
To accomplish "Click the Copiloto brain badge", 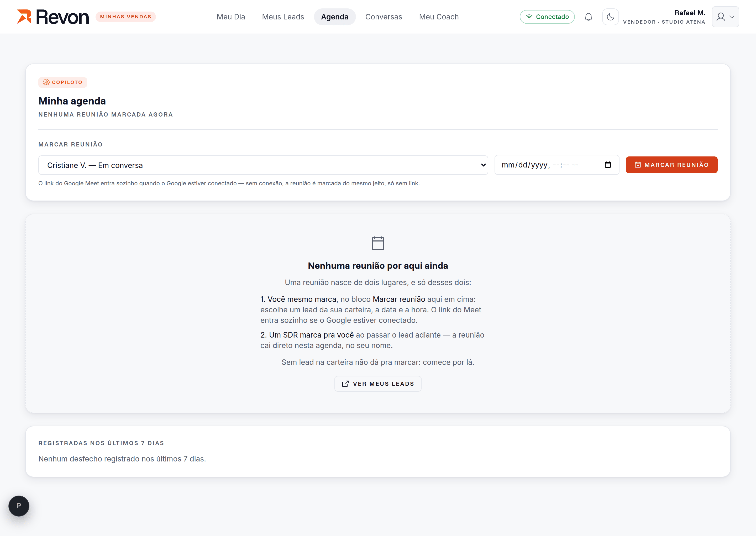I will coord(63,82).
